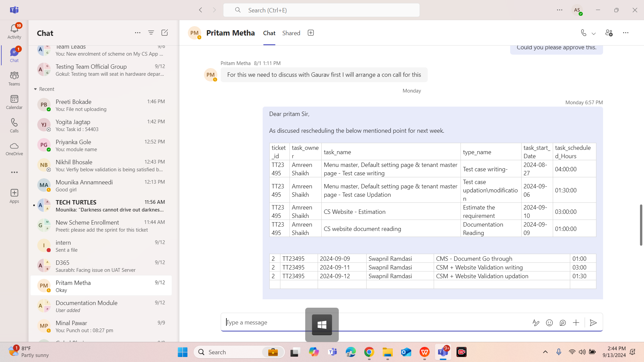Click the PM avatar beside the message
The width and height of the screenshot is (644, 362).
pyautogui.click(x=210, y=75)
